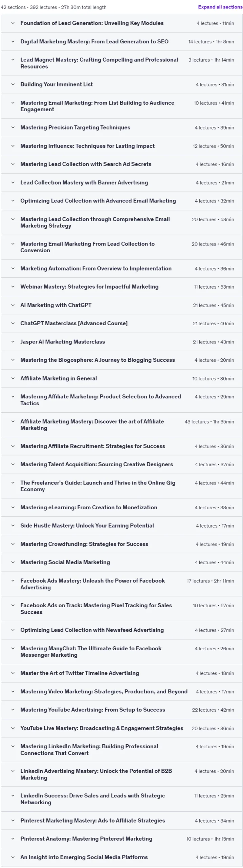
Task: Click the 43 lectures 1hr 35min label
Action: (209, 422)
